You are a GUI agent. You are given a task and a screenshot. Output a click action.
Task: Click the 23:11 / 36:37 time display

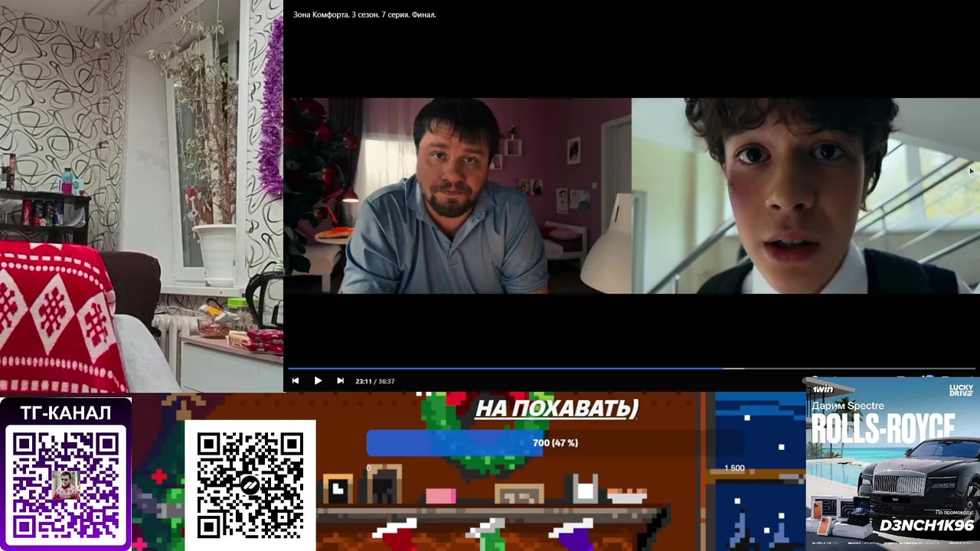pyautogui.click(x=375, y=381)
